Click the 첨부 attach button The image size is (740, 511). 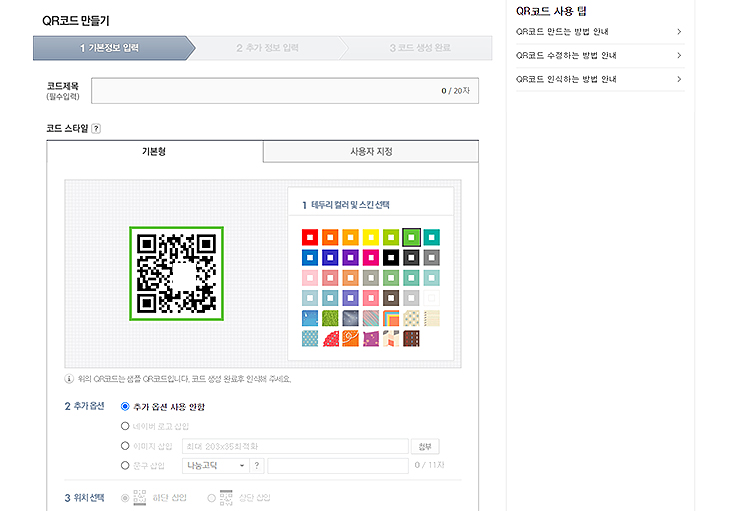[425, 446]
